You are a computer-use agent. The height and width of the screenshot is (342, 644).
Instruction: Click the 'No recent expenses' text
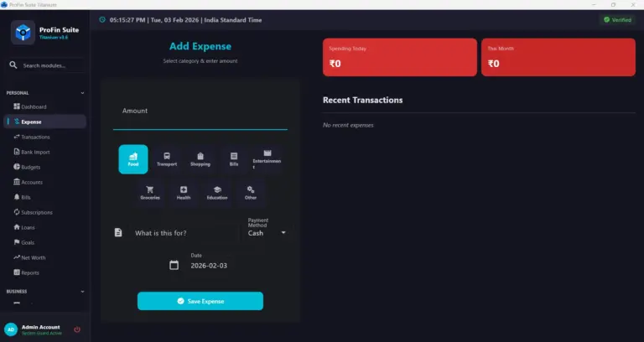click(x=348, y=125)
